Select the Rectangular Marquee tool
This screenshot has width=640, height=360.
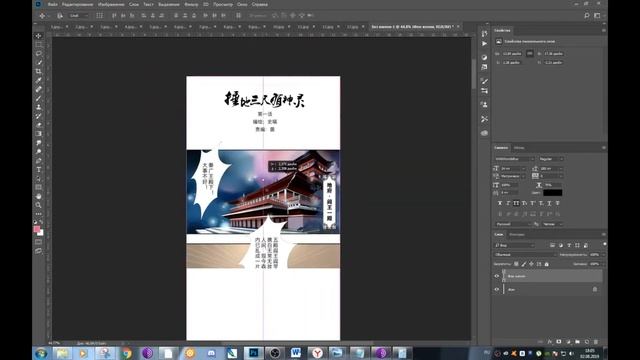pyautogui.click(x=39, y=44)
